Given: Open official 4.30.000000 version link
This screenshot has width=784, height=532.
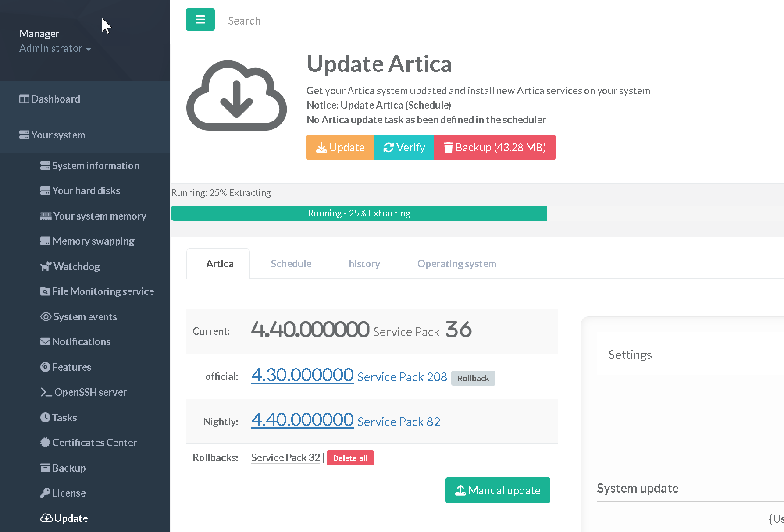Looking at the screenshot, I should (302, 376).
